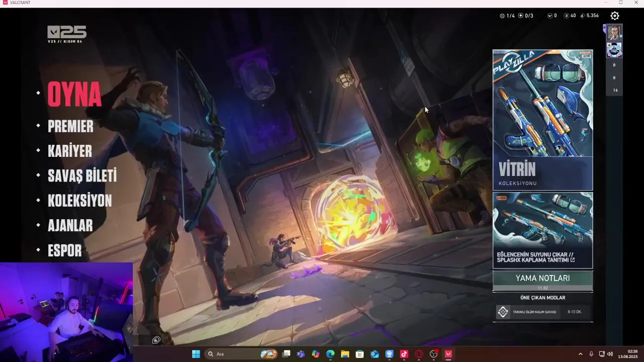644x362 pixels.
Task: Expand hidden system tray icons chevron
Action: click(x=580, y=354)
